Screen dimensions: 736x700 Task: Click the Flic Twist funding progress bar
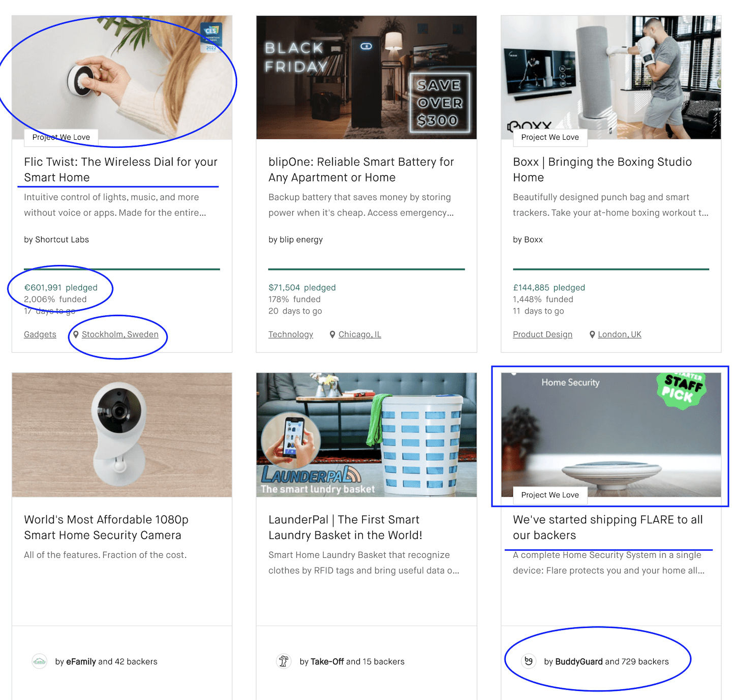tap(122, 269)
